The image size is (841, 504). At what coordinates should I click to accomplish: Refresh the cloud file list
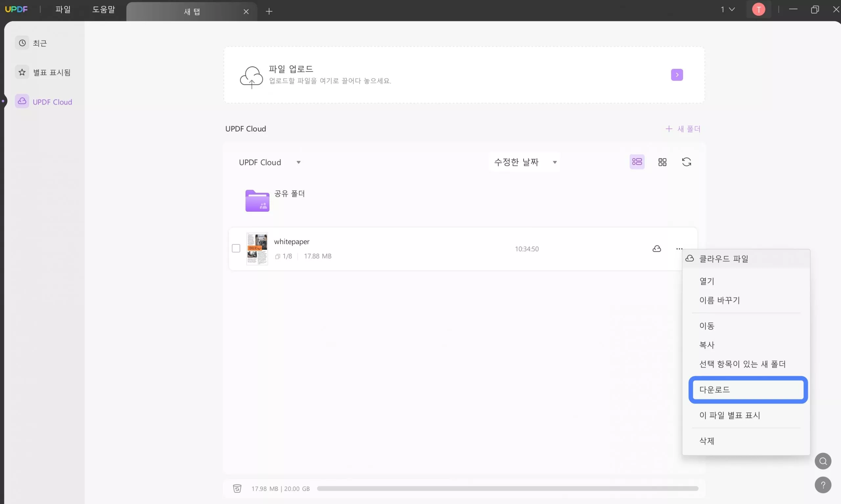[x=686, y=162]
